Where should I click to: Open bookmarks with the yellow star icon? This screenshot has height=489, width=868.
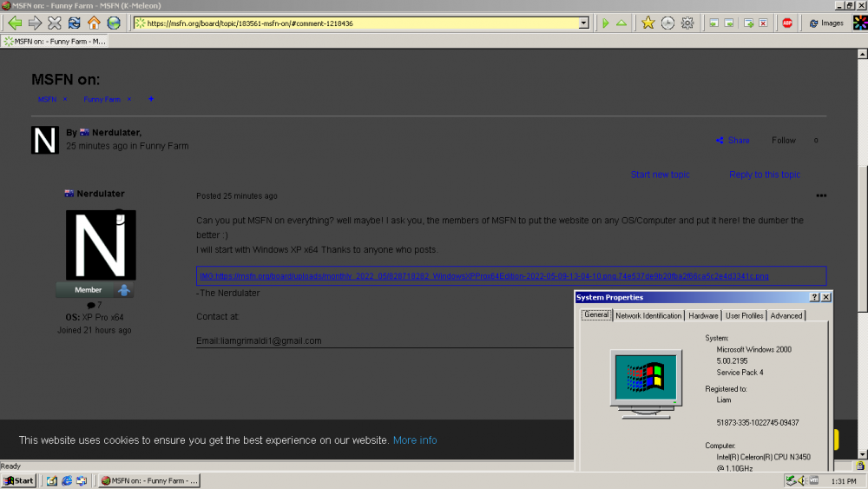(x=648, y=23)
